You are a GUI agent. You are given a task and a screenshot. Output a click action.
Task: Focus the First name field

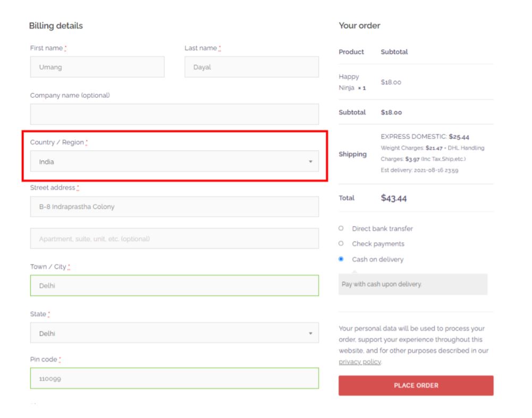coord(97,67)
